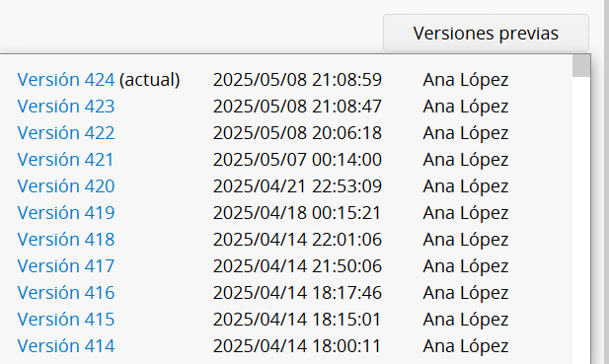Select the Versión 422 entry link

pyautogui.click(x=66, y=133)
